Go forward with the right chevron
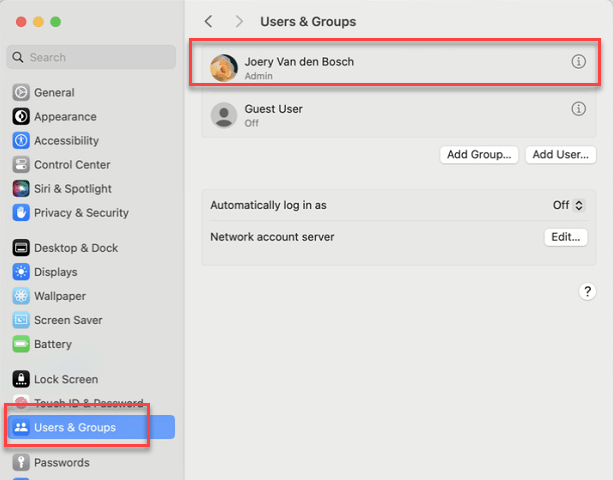Screen dimensions: 613x480 tap(239, 21)
